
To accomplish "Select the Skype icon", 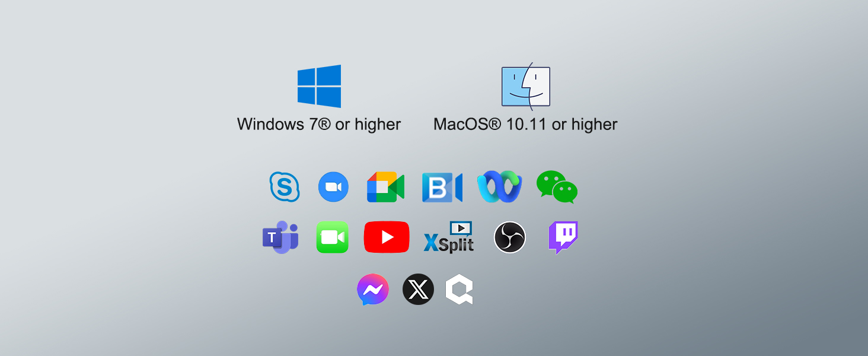I will [285, 187].
